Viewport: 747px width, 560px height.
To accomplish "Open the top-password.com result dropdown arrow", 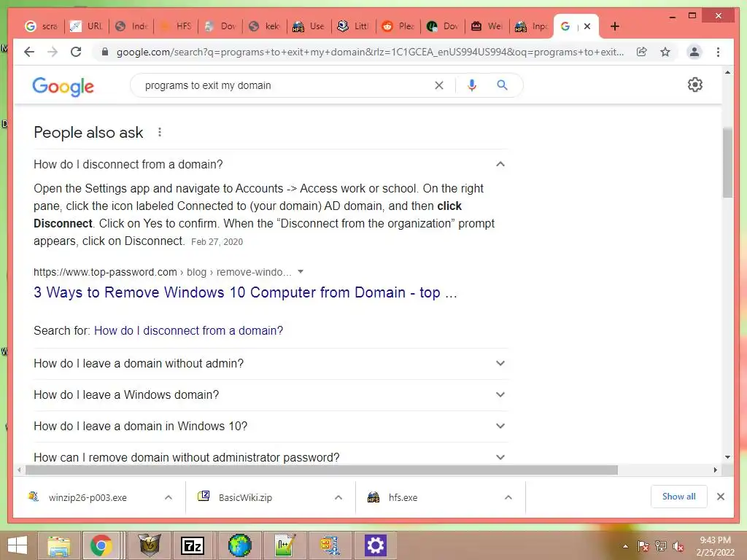I will (x=301, y=272).
